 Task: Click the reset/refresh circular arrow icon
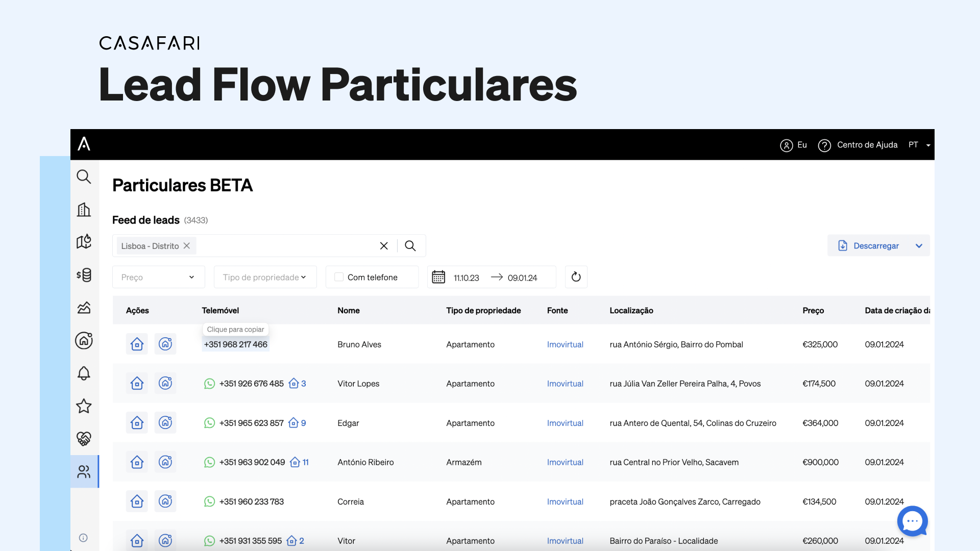(575, 277)
